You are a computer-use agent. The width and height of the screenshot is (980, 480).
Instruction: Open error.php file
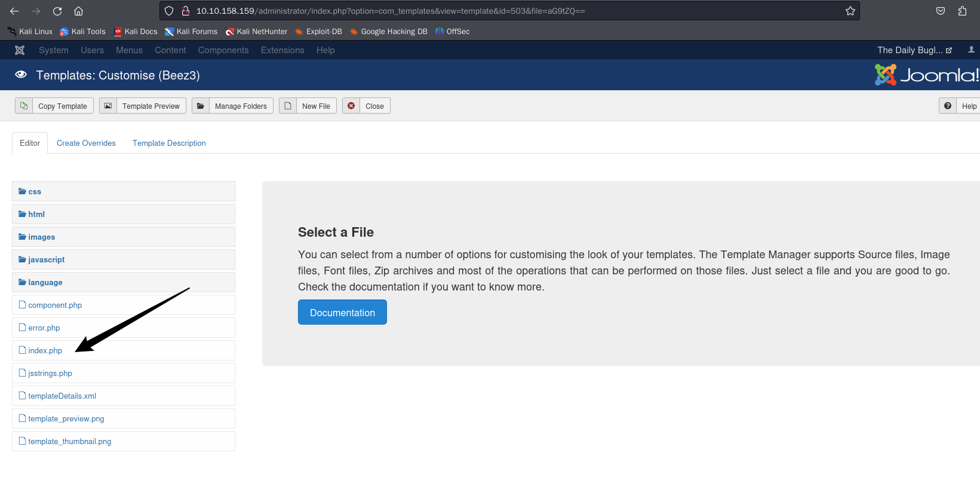(x=124, y=328)
